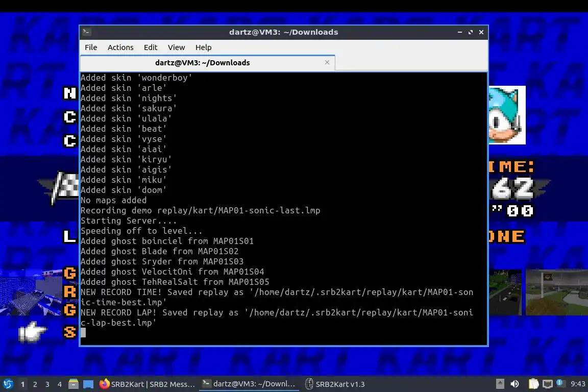Click the 'No maps added' line
The width and height of the screenshot is (588, 392).
(x=114, y=200)
